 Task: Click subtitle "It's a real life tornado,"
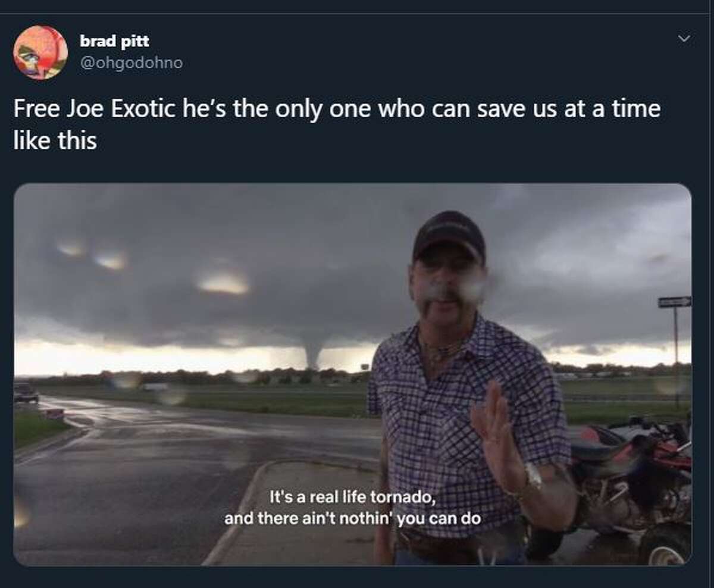(352, 497)
